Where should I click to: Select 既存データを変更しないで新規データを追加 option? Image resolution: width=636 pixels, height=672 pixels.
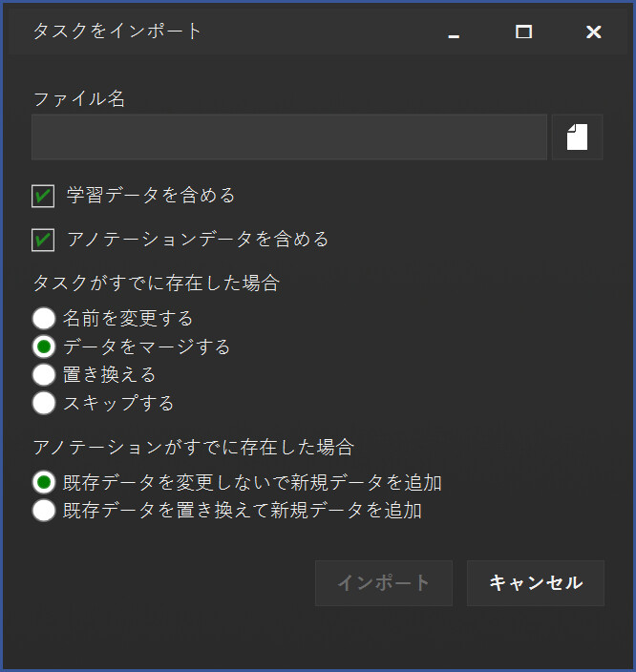click(x=44, y=482)
